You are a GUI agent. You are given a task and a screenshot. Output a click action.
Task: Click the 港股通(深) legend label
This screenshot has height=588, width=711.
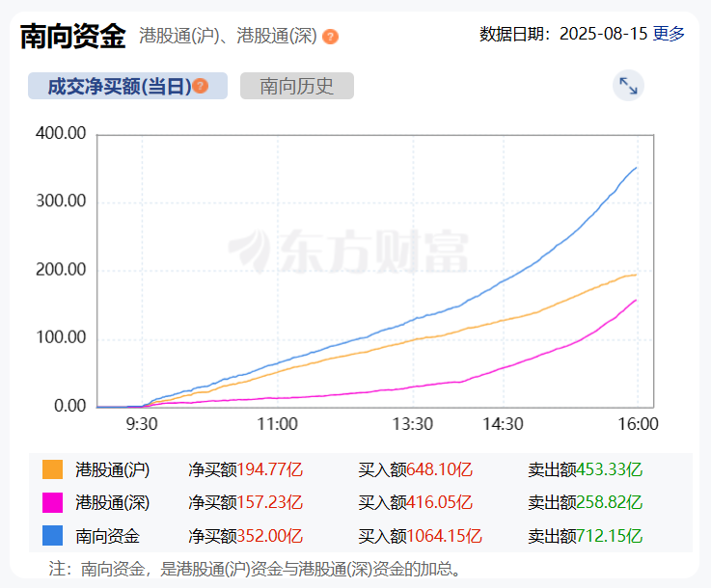click(113, 503)
